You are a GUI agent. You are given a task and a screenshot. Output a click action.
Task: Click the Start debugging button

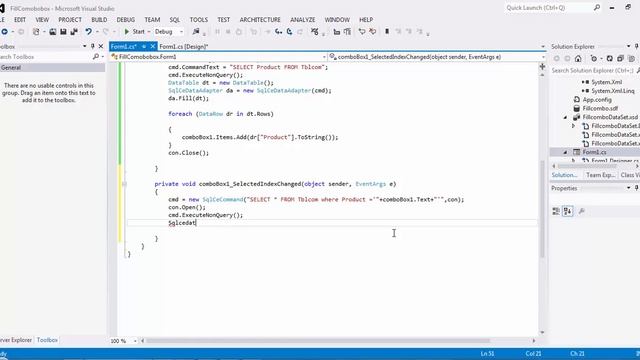135,32
